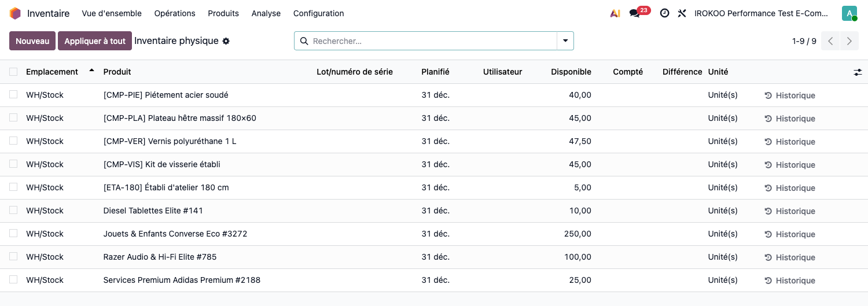Open the Opérations menu
The height and width of the screenshot is (306, 868).
tap(175, 13)
